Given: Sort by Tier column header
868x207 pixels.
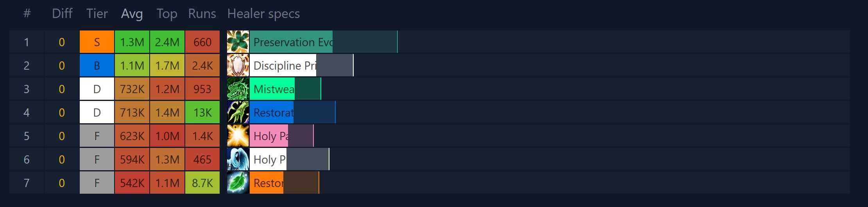Looking at the screenshot, I should pyautogui.click(x=97, y=14).
